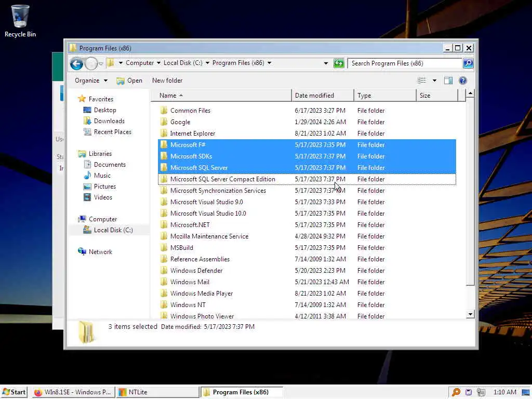Click the Open toolbar button
The width and height of the screenshot is (532, 399).
click(x=129, y=81)
